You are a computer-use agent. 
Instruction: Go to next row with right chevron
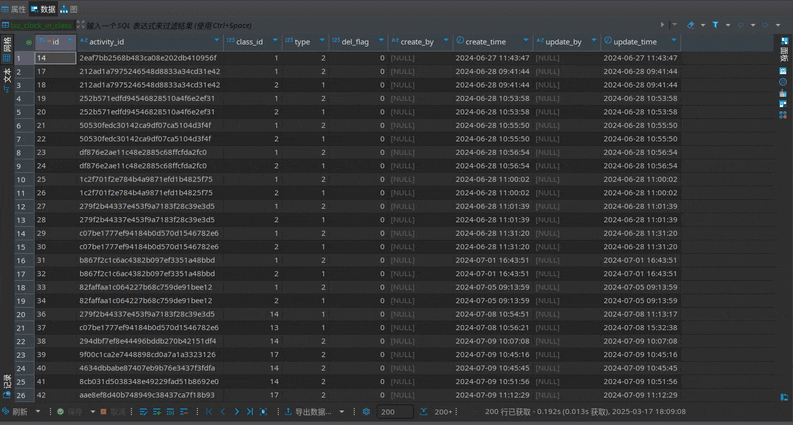pos(236,412)
